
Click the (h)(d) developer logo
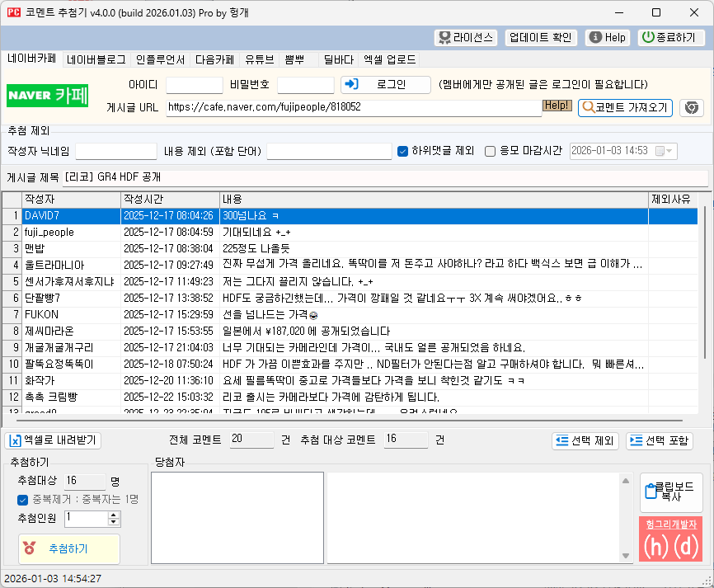(671, 546)
